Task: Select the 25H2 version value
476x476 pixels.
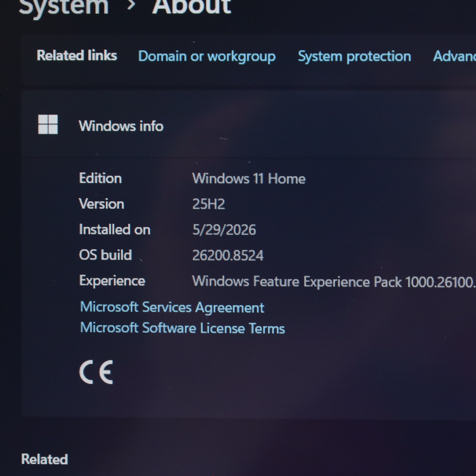Action: (209, 204)
